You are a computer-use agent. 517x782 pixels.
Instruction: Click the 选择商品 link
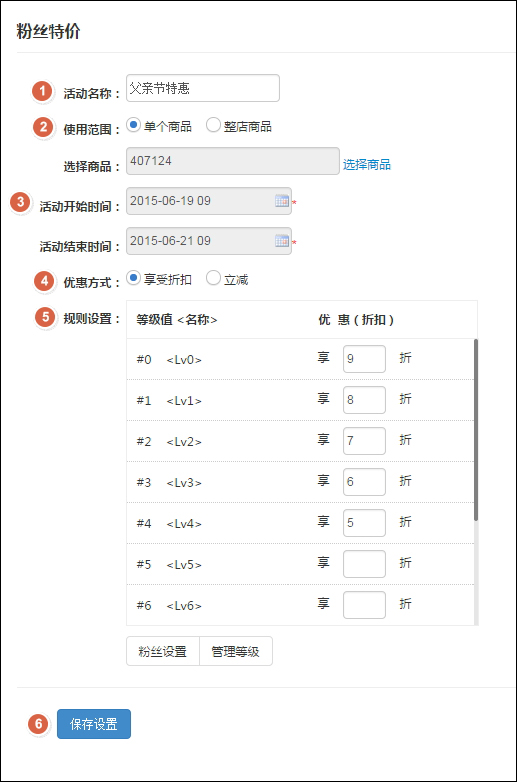[x=366, y=164]
